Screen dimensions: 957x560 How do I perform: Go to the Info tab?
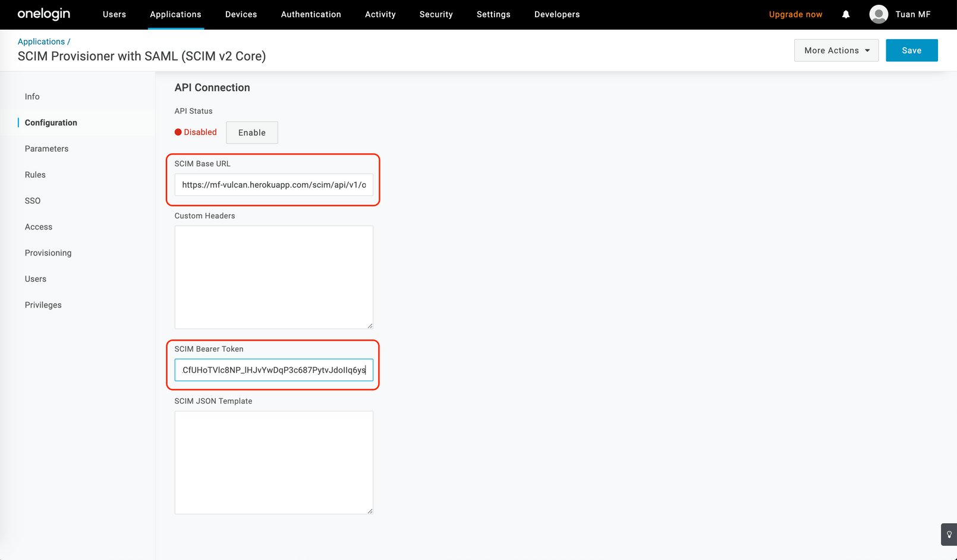coord(32,96)
